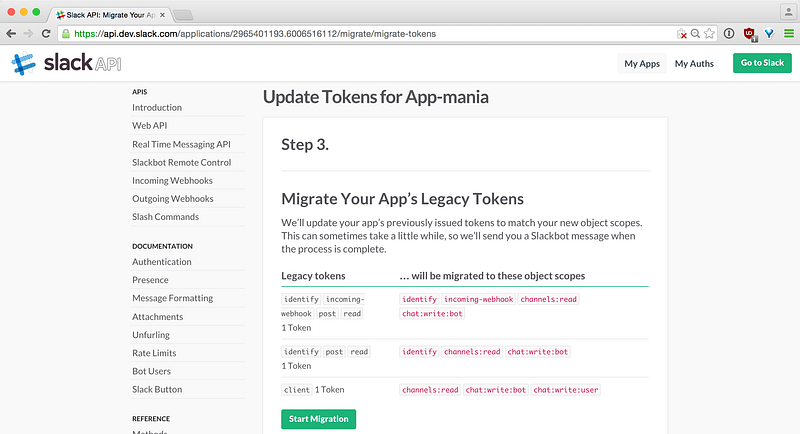Open My Auths in the header

click(694, 63)
